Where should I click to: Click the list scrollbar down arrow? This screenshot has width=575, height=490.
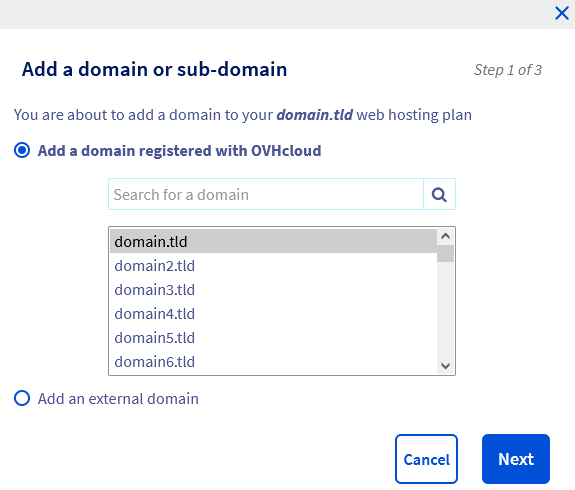446,366
